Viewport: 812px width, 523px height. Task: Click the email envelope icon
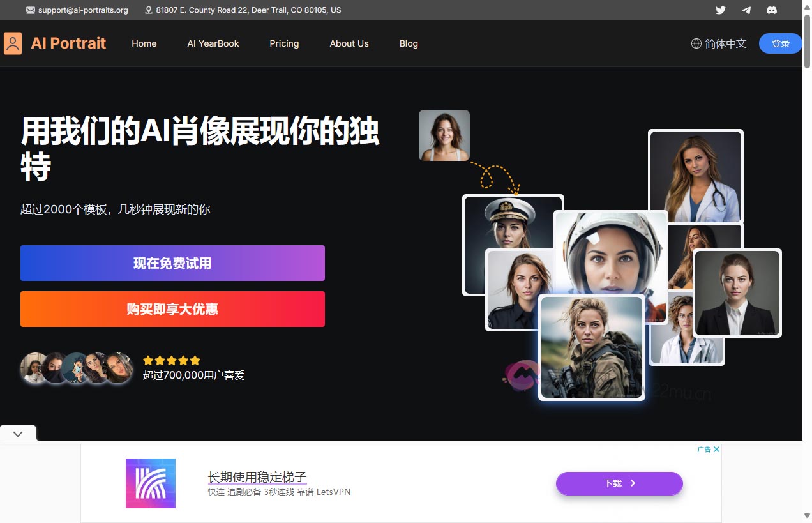31,10
